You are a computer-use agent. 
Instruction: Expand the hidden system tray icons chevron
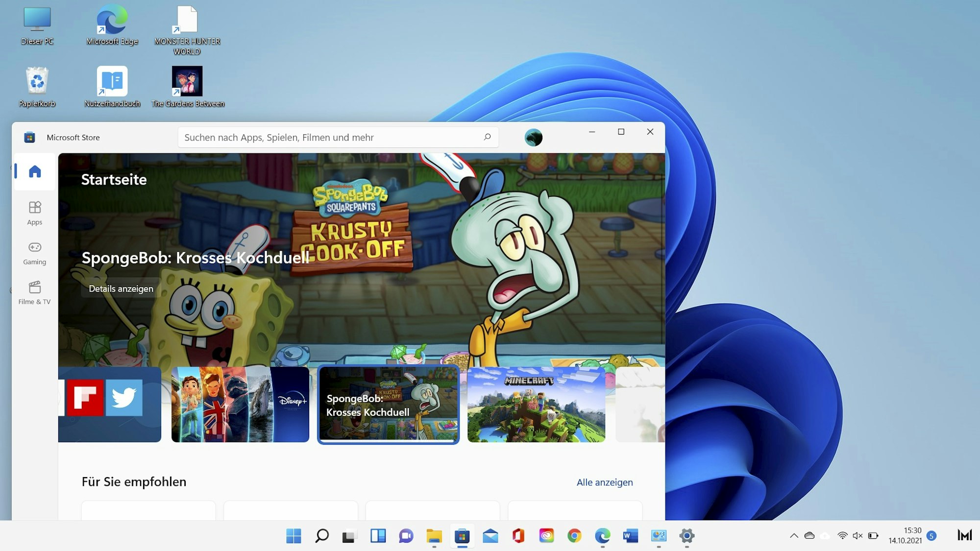point(795,536)
